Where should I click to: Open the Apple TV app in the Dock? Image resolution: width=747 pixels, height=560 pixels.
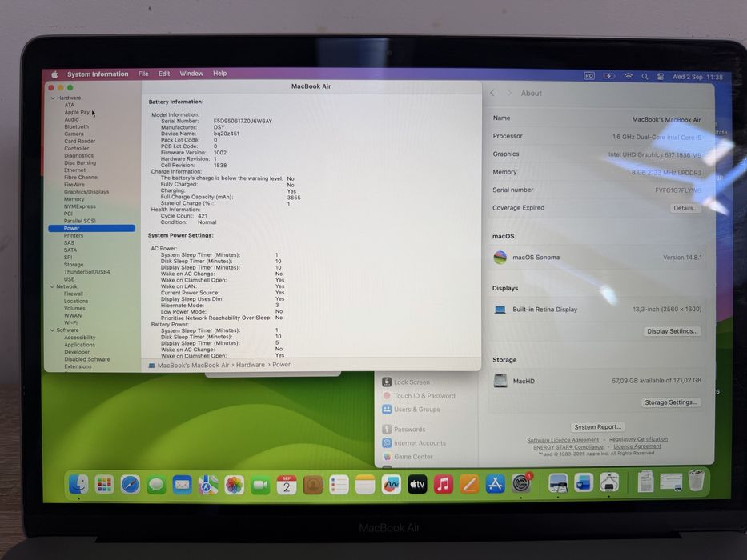417,485
